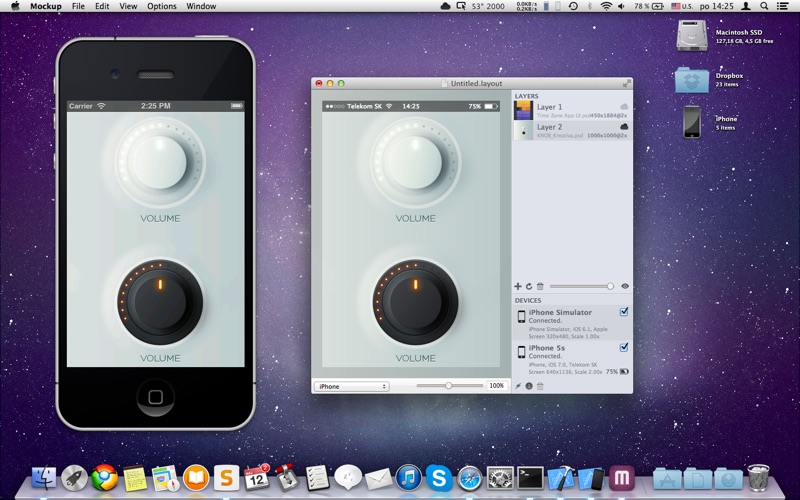Click the Untitled.layout window title

pyautogui.click(x=477, y=83)
